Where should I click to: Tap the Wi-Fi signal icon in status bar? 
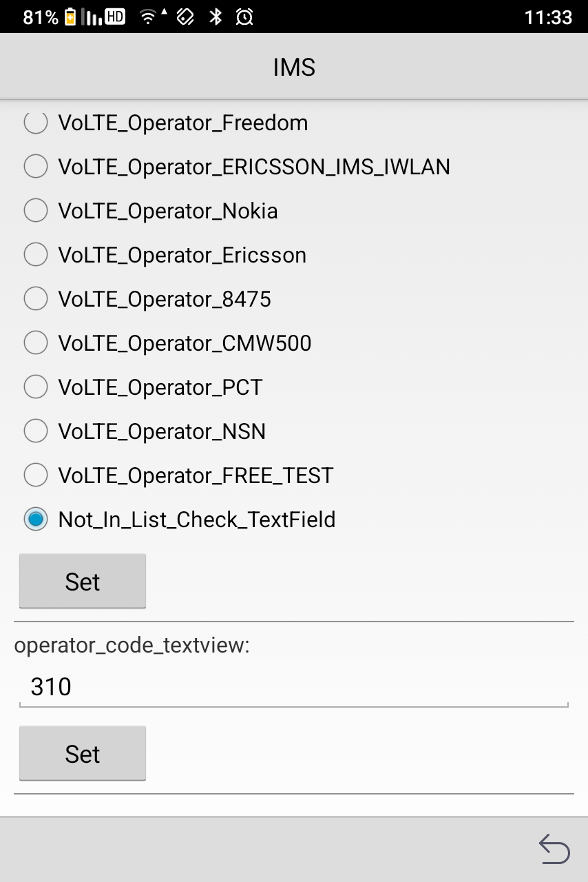(149, 17)
